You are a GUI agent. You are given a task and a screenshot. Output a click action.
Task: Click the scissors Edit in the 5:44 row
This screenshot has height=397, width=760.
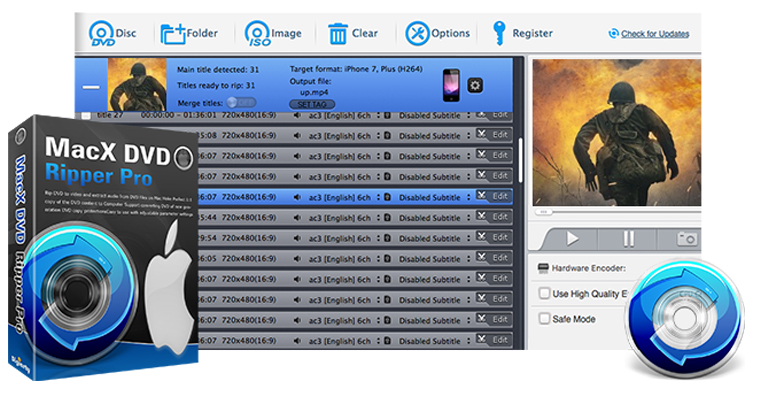[x=493, y=217]
